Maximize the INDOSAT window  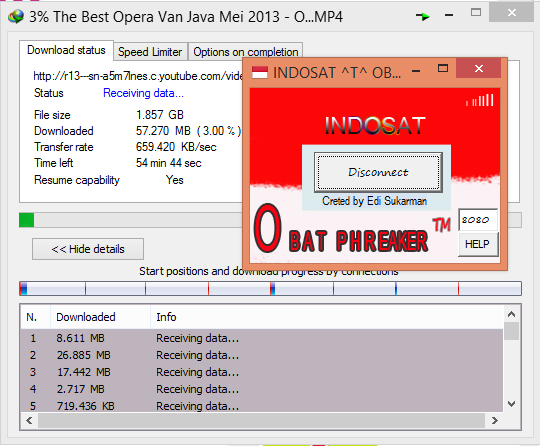tap(443, 68)
